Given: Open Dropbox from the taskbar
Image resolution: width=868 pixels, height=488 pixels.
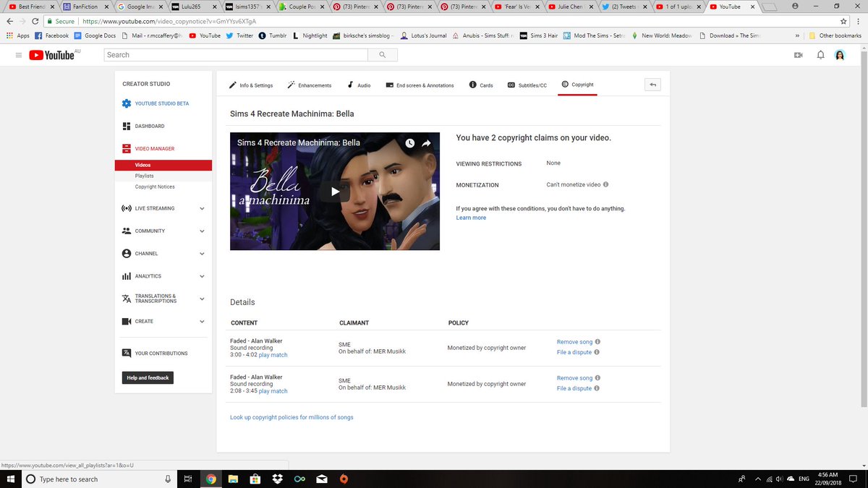Looking at the screenshot, I should tap(277, 479).
